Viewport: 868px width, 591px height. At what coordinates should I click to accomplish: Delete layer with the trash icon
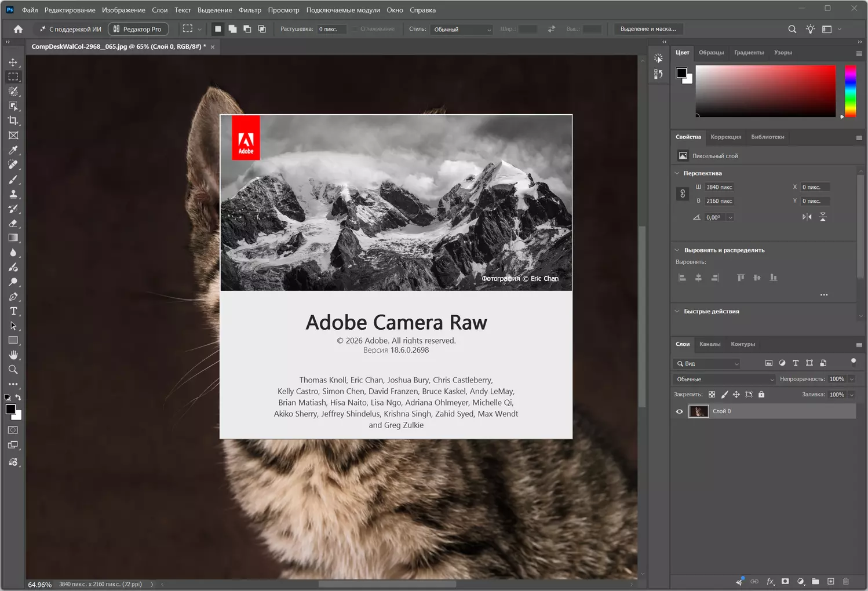click(845, 581)
